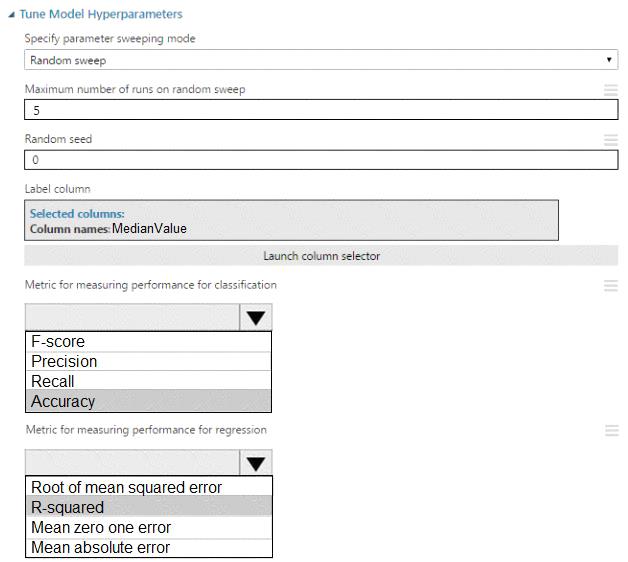This screenshot has height=562, width=628.
Task: Select Mean zero one error option
Action: pyautogui.click(x=148, y=527)
